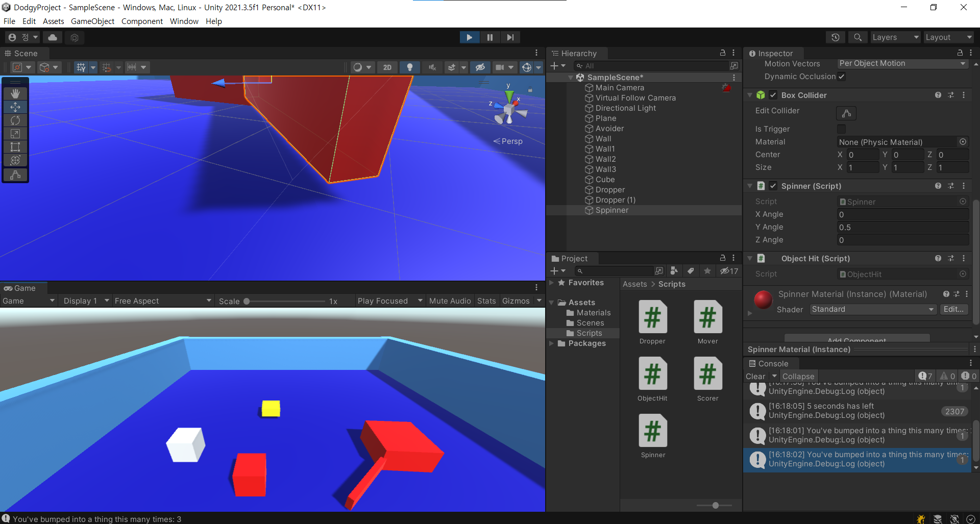This screenshot has height=524, width=980.
Task: Expand the Packages folder
Action: [x=551, y=343]
